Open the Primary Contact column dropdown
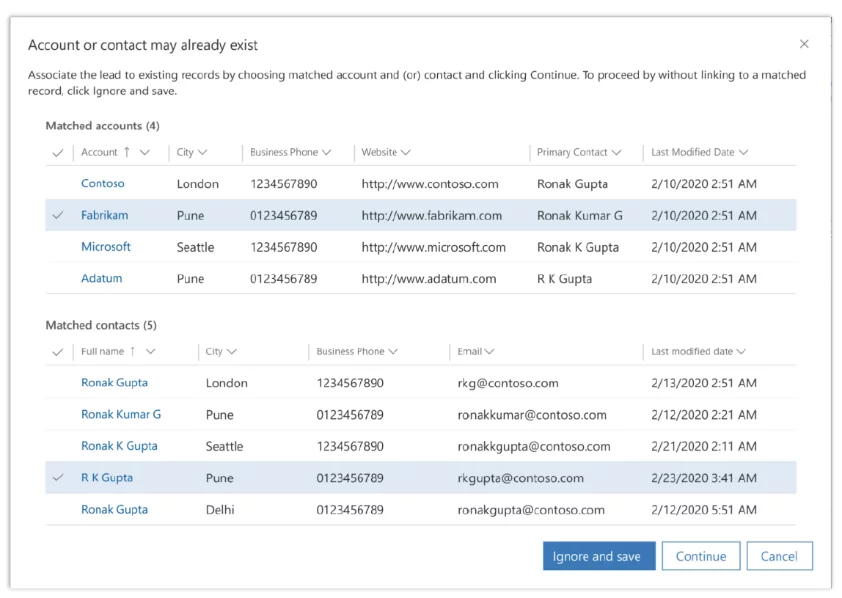Screen dimensions: 842x598 (616, 152)
